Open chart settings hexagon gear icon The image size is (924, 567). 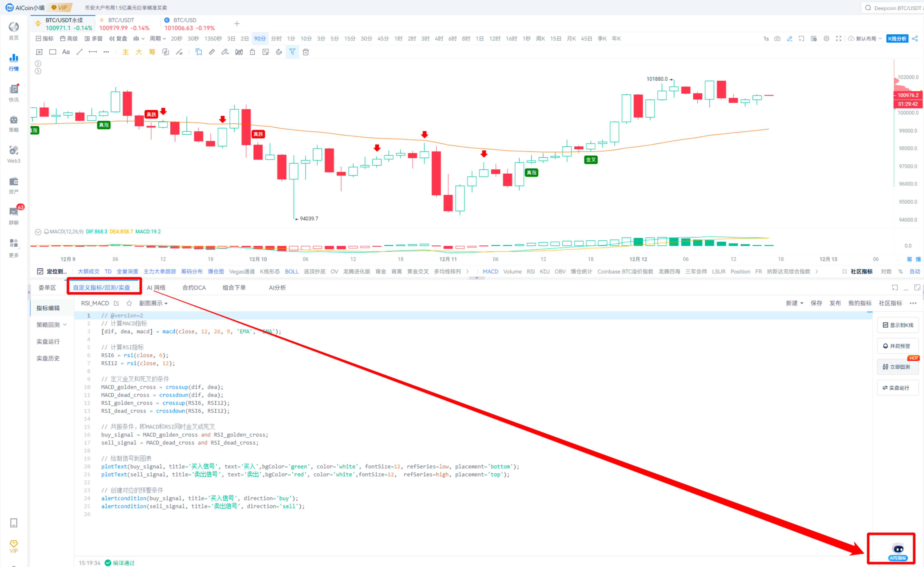point(826,39)
